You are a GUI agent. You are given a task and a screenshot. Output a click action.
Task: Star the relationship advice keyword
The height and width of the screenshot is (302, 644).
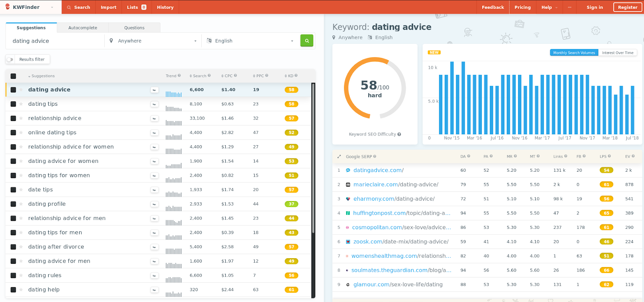pos(21,118)
